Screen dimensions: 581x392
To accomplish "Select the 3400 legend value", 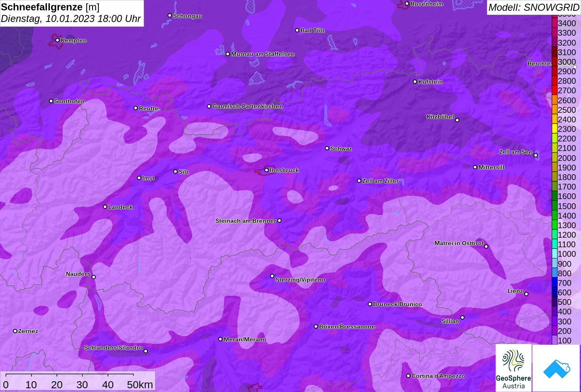I will (x=567, y=24).
